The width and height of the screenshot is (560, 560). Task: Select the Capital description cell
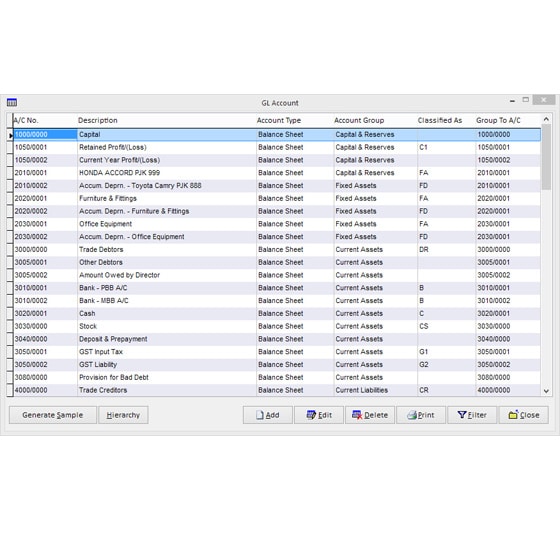(x=166, y=135)
